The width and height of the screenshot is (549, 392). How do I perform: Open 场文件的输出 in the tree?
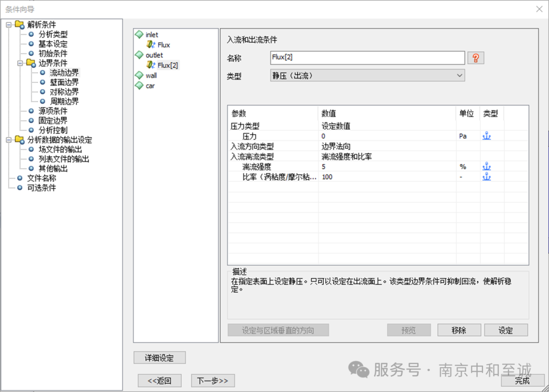click(x=60, y=149)
